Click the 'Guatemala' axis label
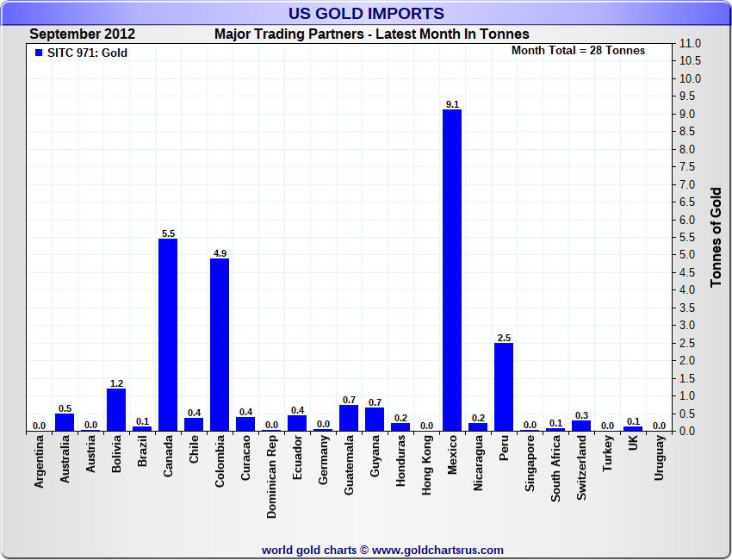 click(349, 465)
